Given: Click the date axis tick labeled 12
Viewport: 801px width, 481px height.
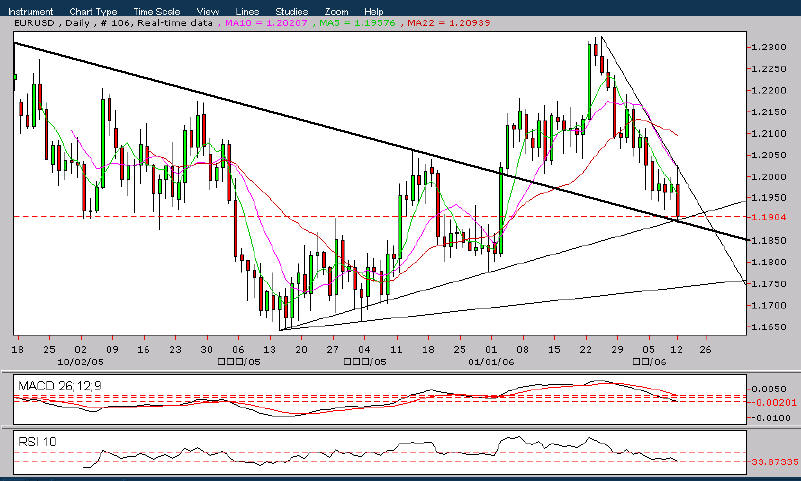Looking at the screenshot, I should point(677,350).
